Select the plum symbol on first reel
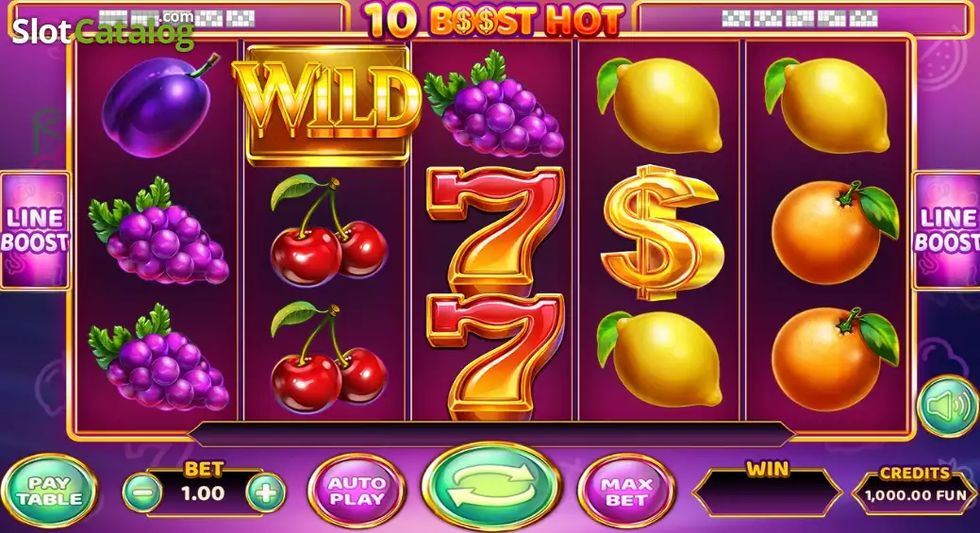Viewport: 980px width, 533px height. 159,105
